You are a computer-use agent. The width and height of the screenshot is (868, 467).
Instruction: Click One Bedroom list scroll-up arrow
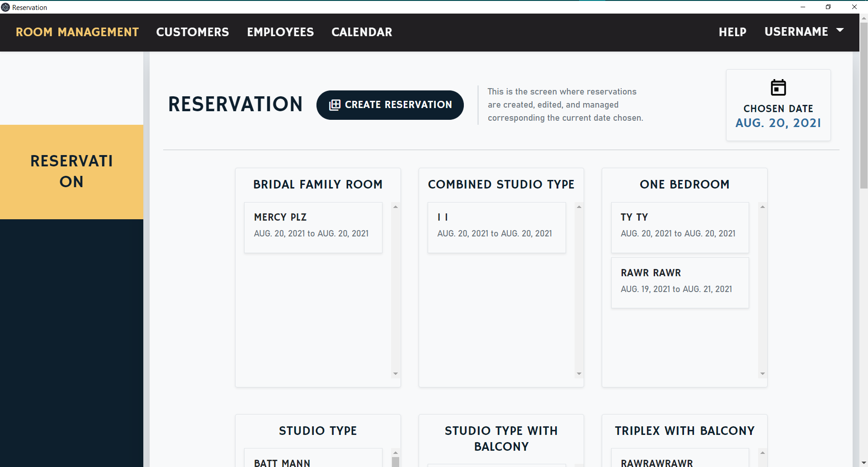(x=763, y=207)
